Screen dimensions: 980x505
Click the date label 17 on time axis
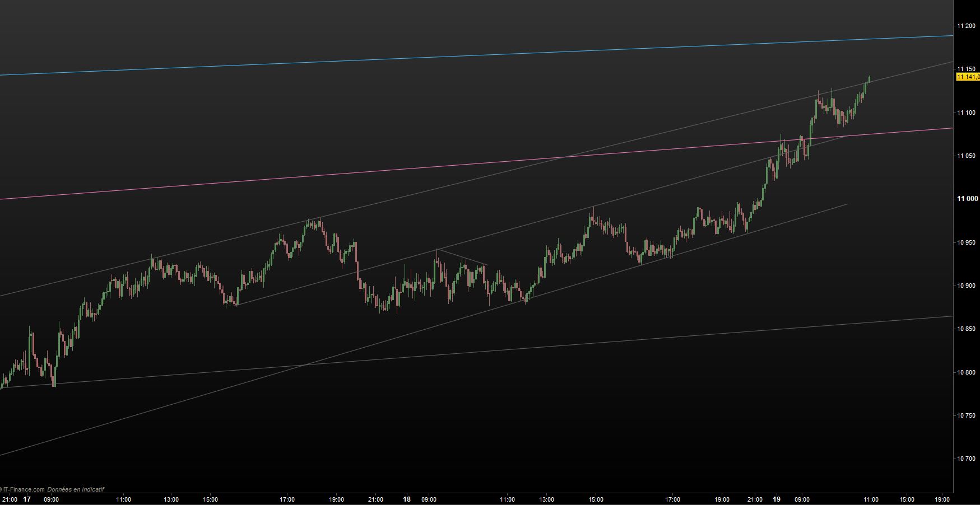click(x=27, y=499)
